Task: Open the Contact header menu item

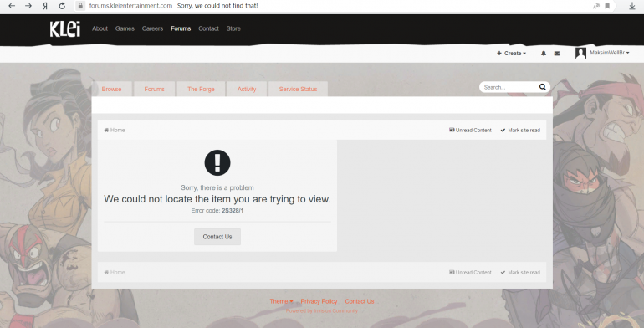Action: pos(208,28)
